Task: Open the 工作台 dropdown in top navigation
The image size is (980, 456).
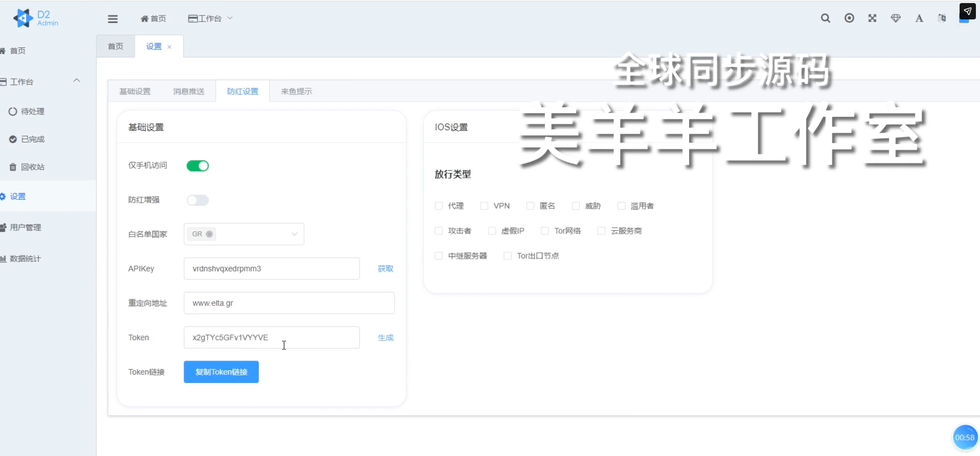Action: [x=210, y=18]
